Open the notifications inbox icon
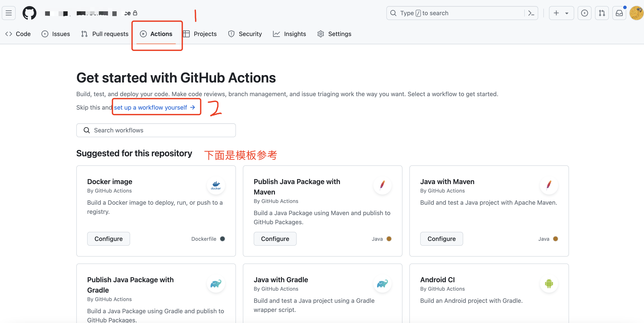 [x=619, y=13]
